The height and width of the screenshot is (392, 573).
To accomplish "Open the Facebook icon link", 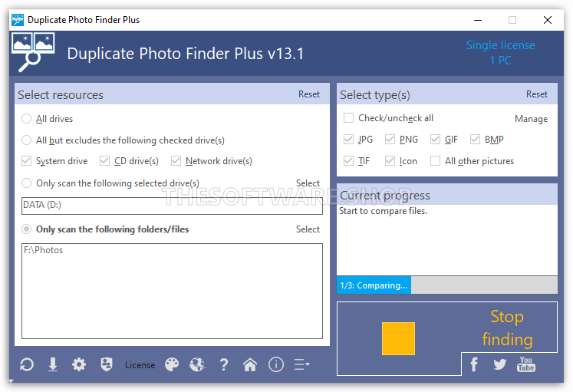I will point(474,364).
